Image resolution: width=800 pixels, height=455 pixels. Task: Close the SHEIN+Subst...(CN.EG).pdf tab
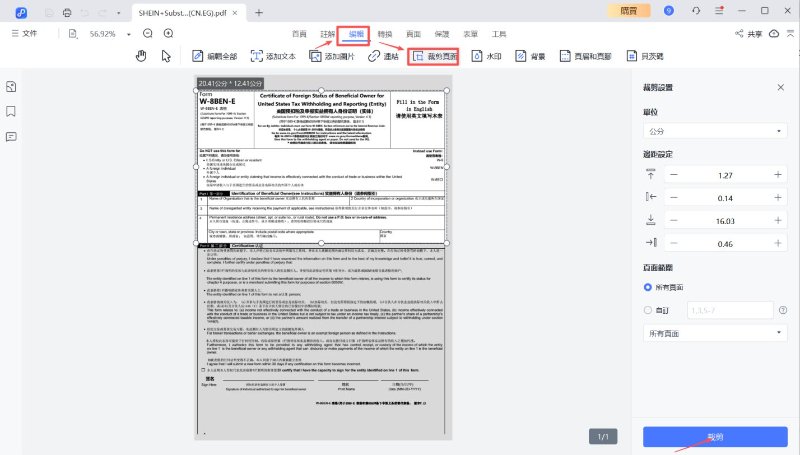point(235,13)
